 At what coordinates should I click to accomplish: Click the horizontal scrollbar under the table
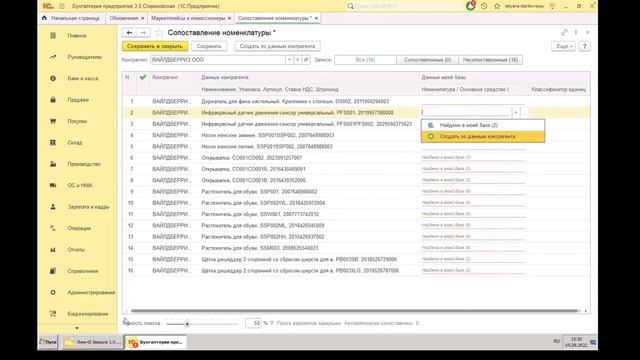pos(354,311)
